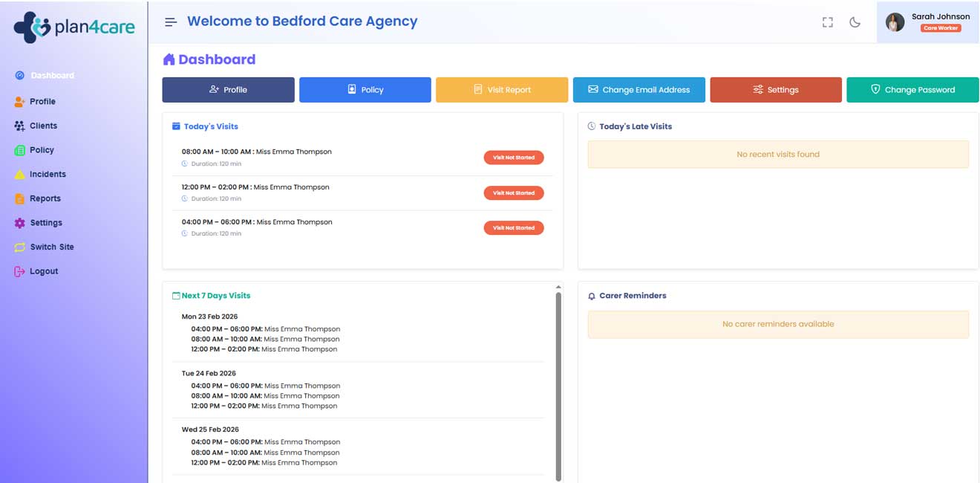Click Visit Not Started for 08:00 AM visit
Image resolution: width=980 pixels, height=483 pixels.
point(514,158)
